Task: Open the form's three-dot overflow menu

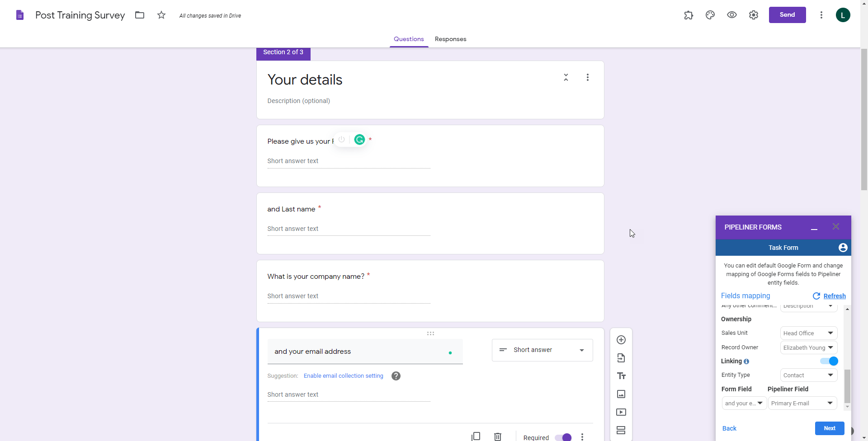Action: [x=821, y=15]
